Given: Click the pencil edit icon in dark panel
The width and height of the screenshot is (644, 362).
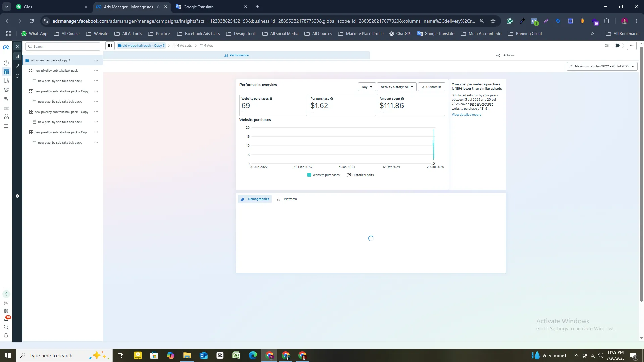Looking at the screenshot, I should coord(17,66).
